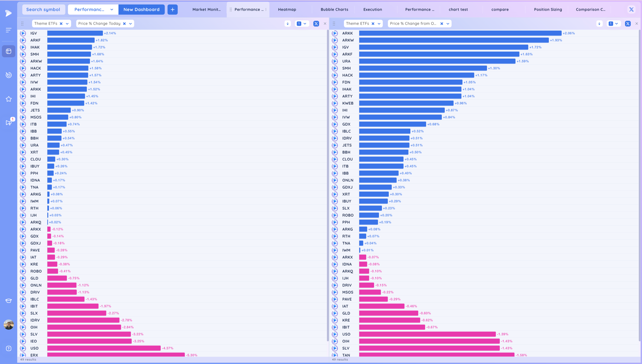Open the favorites star icon in sidebar

pyautogui.click(x=9, y=99)
